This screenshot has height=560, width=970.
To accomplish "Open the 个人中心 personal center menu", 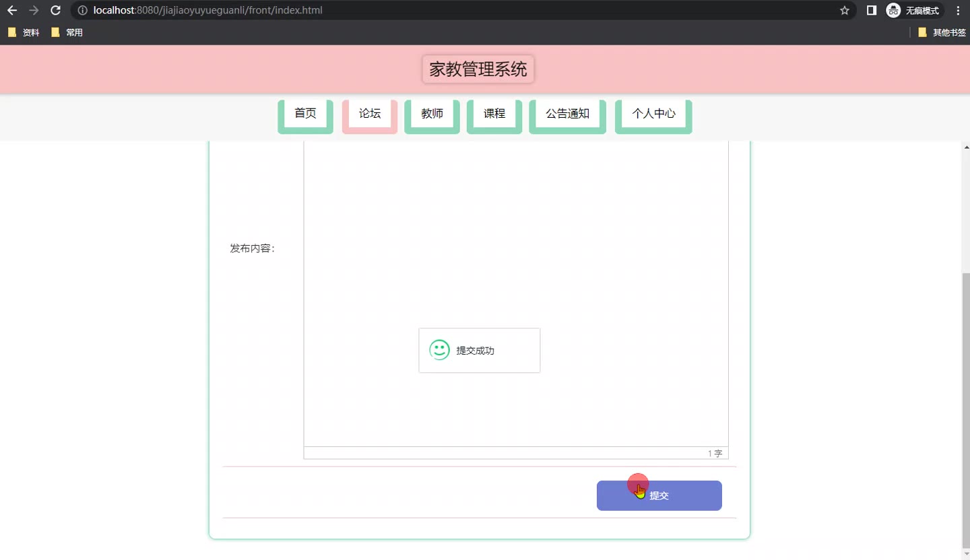I will coord(653,114).
